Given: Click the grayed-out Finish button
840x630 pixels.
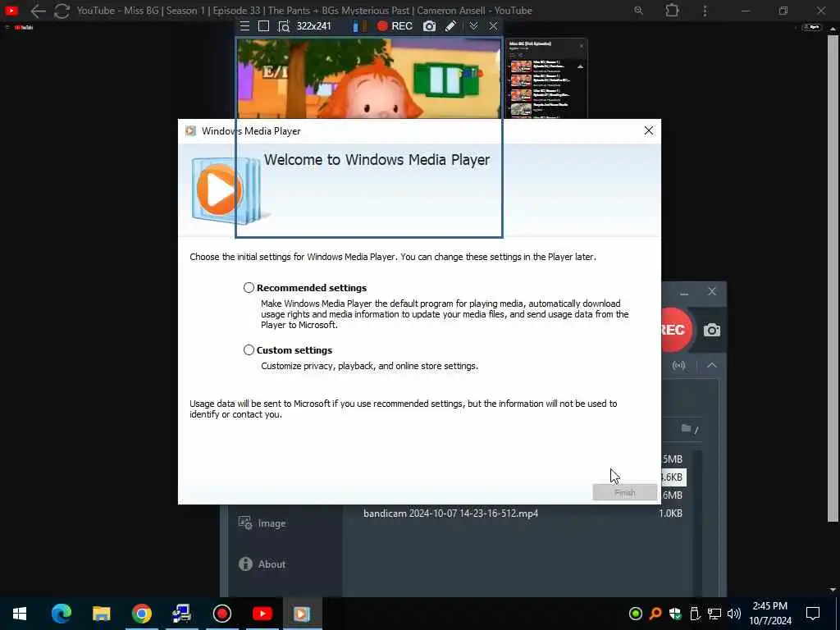Looking at the screenshot, I should pos(624,492).
